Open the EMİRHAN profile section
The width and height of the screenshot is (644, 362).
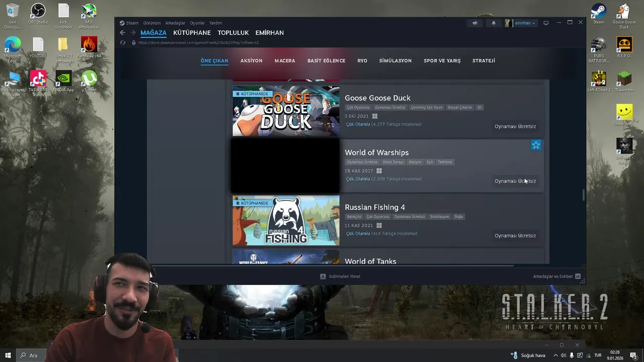[x=270, y=33]
